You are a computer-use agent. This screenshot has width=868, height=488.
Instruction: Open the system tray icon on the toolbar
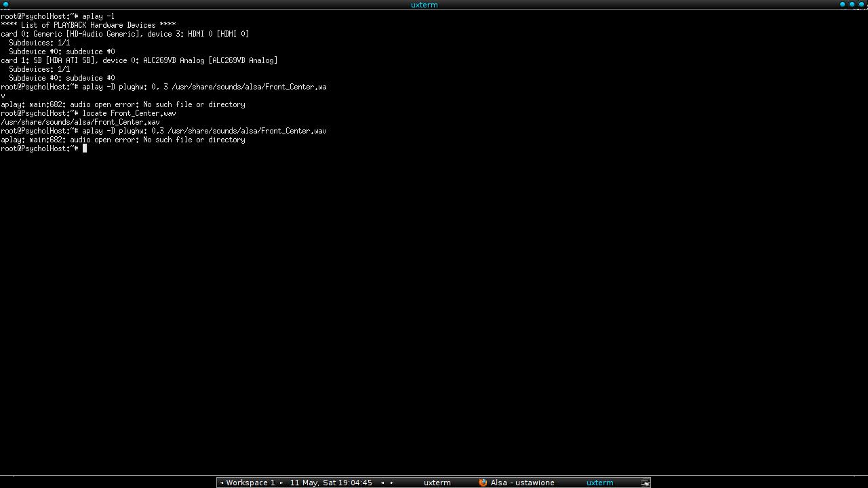645,483
